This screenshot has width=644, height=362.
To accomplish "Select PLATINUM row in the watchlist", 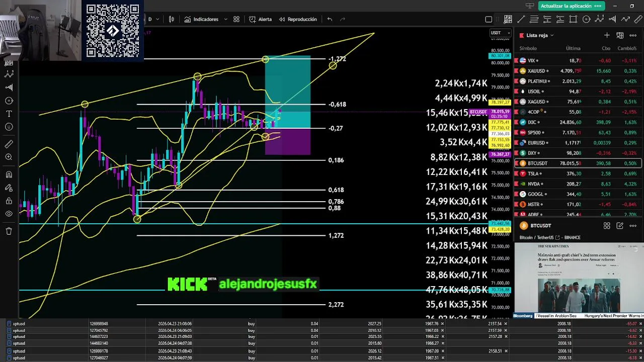I will [578, 81].
